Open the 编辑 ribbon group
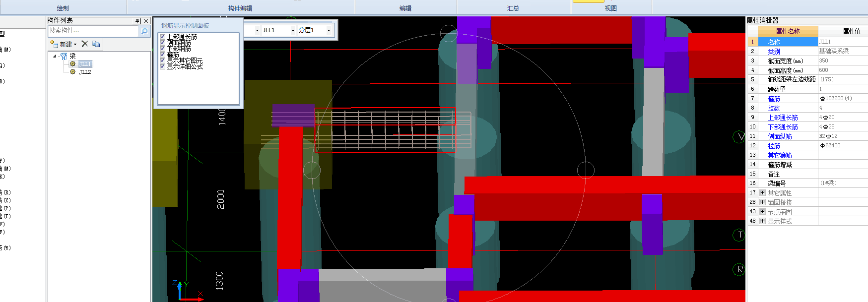 pyautogui.click(x=405, y=8)
